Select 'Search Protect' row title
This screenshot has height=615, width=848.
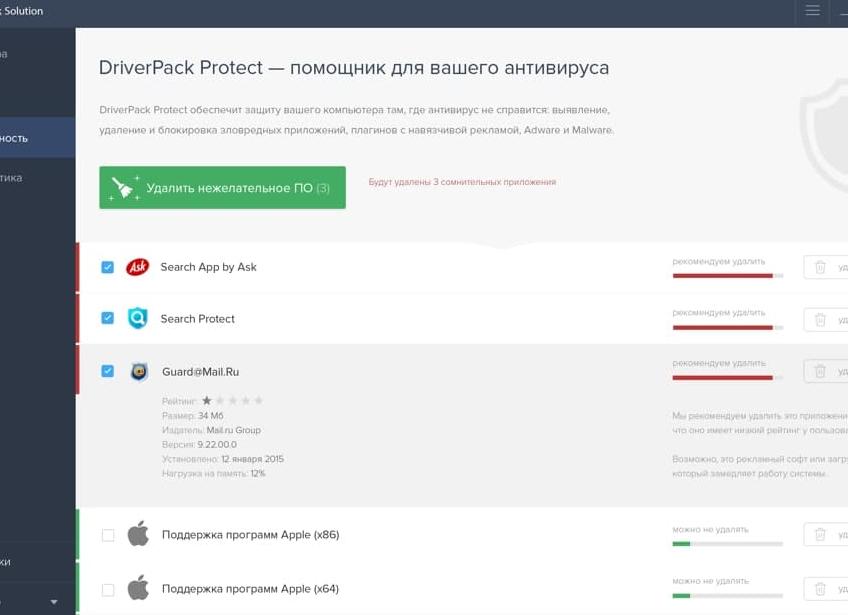(197, 319)
